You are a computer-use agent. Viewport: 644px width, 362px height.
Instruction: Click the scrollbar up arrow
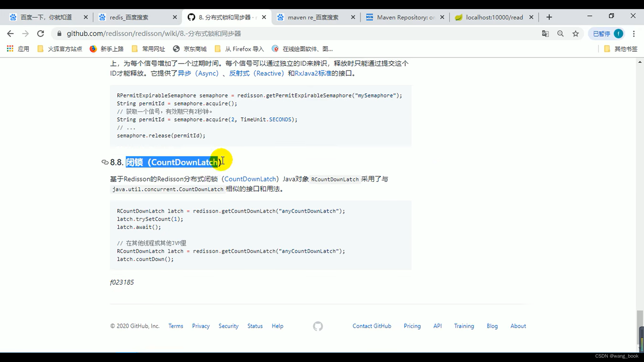point(640,62)
